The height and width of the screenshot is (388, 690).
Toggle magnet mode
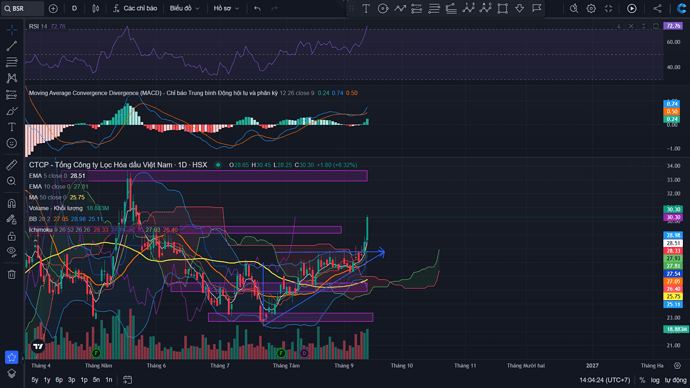click(12, 203)
